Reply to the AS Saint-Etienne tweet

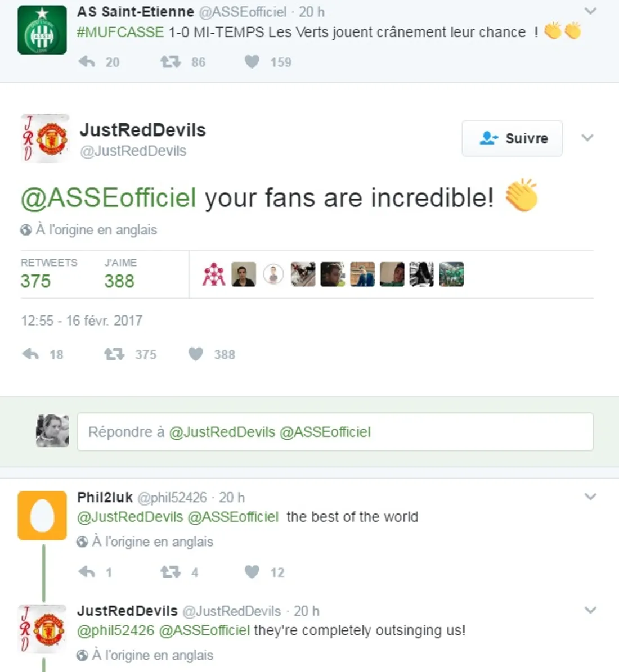tap(87, 62)
